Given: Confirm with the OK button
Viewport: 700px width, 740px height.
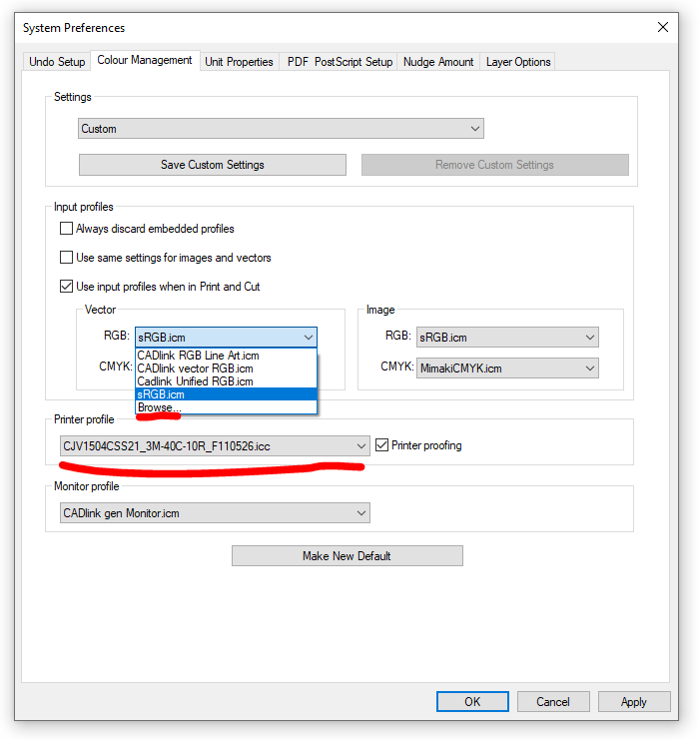Looking at the screenshot, I should coord(472,702).
